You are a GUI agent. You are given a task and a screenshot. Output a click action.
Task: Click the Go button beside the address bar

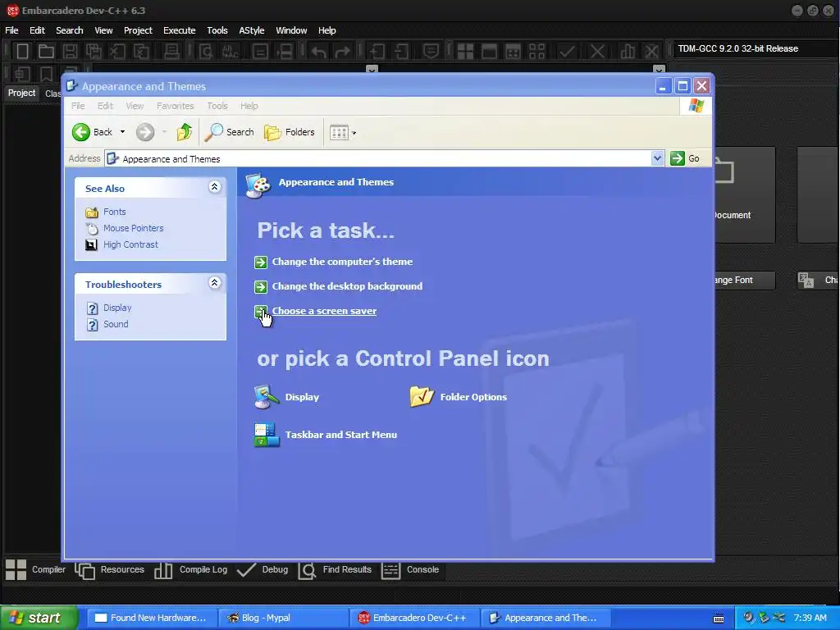[x=685, y=158]
